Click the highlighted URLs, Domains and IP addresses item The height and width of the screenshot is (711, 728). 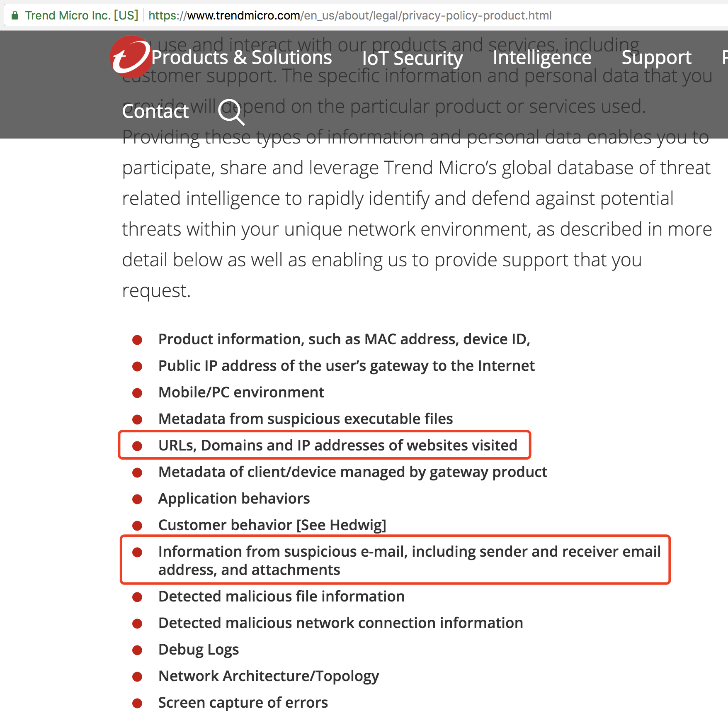[337, 446]
